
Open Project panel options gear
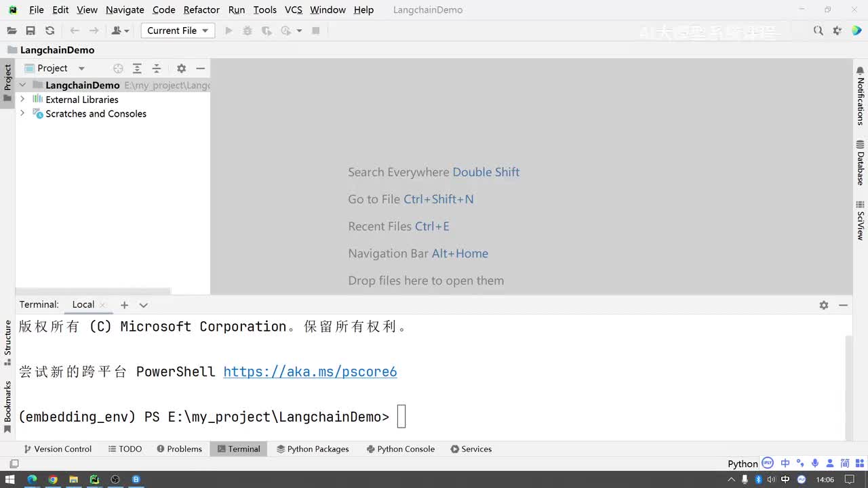tap(181, 68)
